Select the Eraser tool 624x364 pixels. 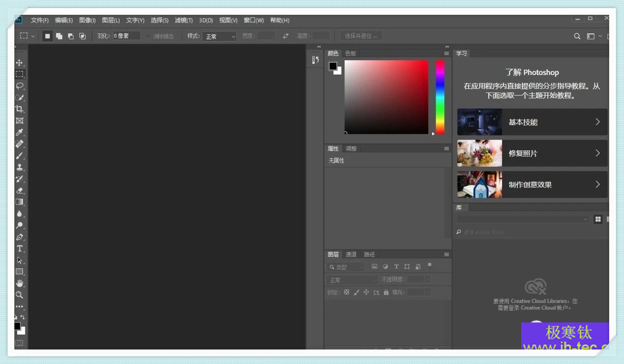[20, 190]
